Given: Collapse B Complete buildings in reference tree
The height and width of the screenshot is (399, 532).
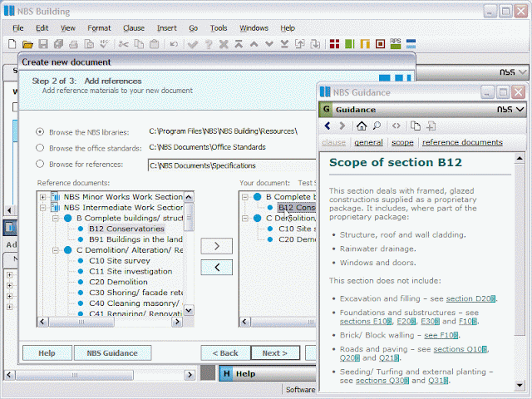Looking at the screenshot, I should pyautogui.click(x=56, y=218).
